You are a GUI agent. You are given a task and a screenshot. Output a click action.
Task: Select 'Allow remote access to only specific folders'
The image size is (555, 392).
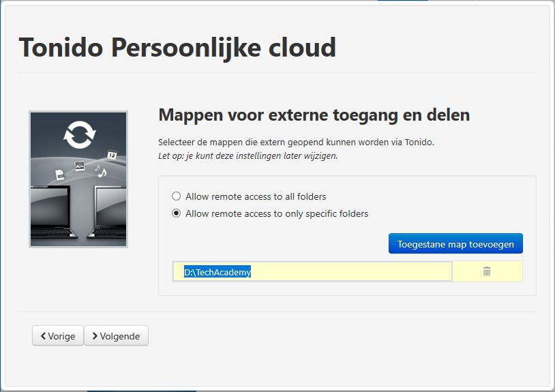(x=176, y=213)
